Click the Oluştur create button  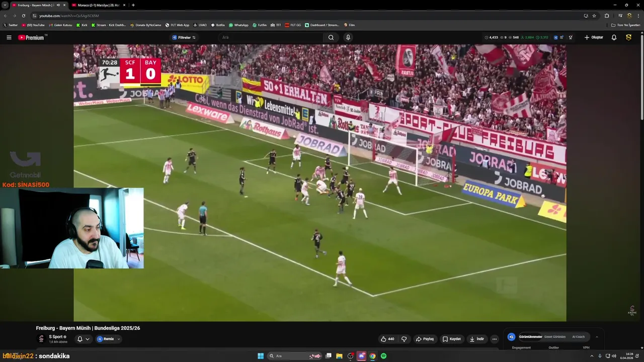594,37
